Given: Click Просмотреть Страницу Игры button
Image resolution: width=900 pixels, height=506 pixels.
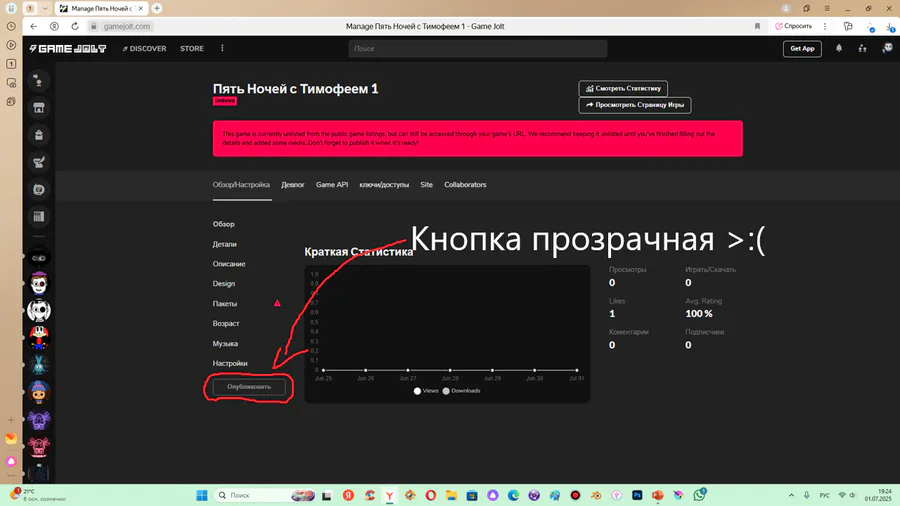Looking at the screenshot, I should (635, 105).
